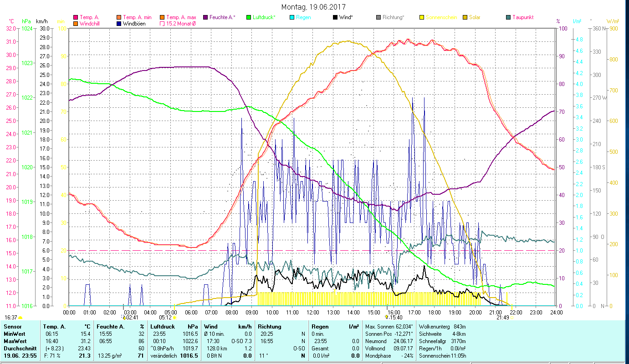Click the 'MinWert' row label
This screenshot has height=364, width=629.
click(x=14, y=334)
